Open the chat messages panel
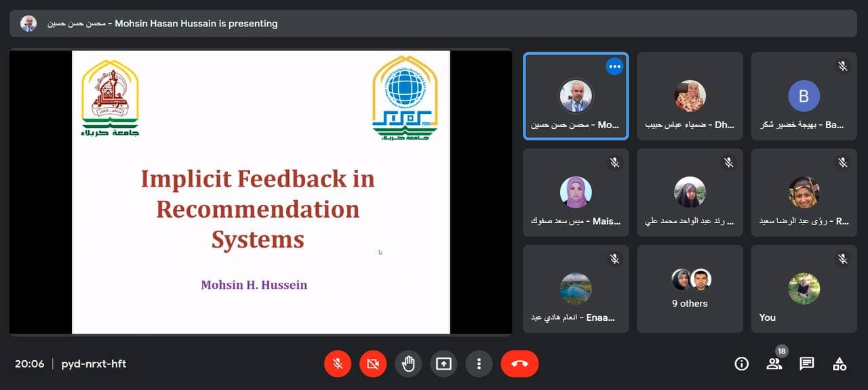Screen dimensions: 868x390 806,364
